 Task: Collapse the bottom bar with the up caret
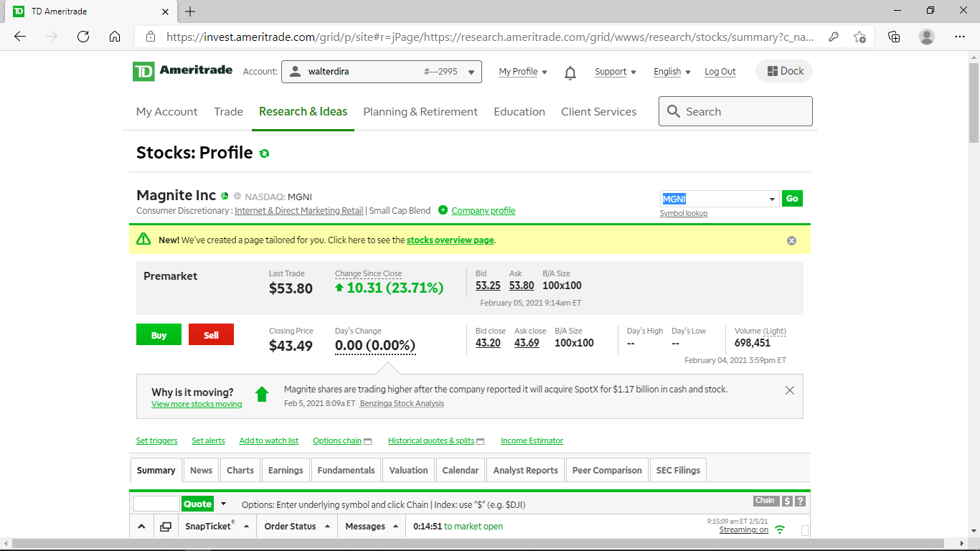click(x=141, y=527)
